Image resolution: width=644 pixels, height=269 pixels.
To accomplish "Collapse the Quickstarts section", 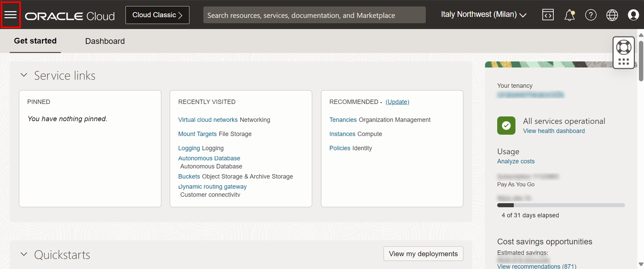I will (x=24, y=254).
